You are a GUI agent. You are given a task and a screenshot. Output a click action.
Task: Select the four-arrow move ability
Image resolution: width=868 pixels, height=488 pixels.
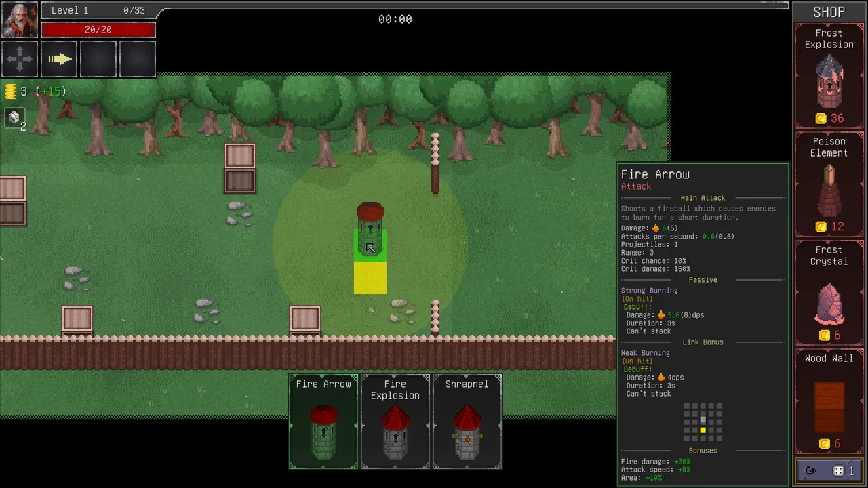tap(20, 60)
